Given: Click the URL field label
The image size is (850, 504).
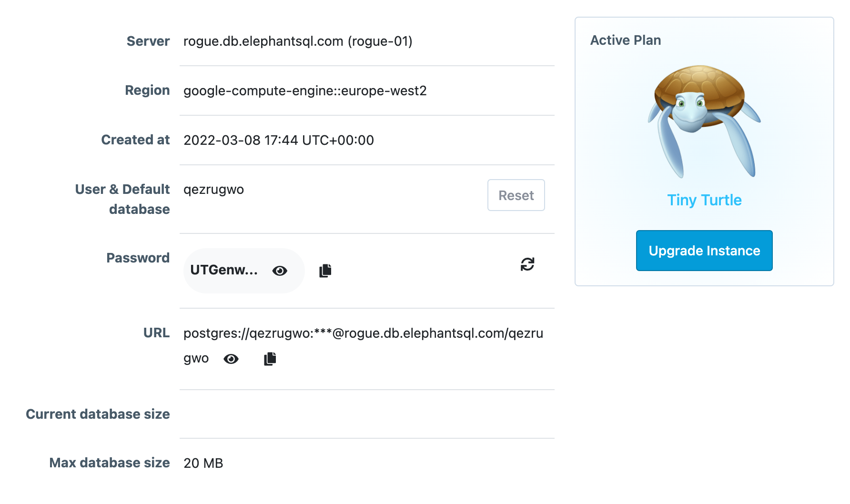Looking at the screenshot, I should 156,333.
